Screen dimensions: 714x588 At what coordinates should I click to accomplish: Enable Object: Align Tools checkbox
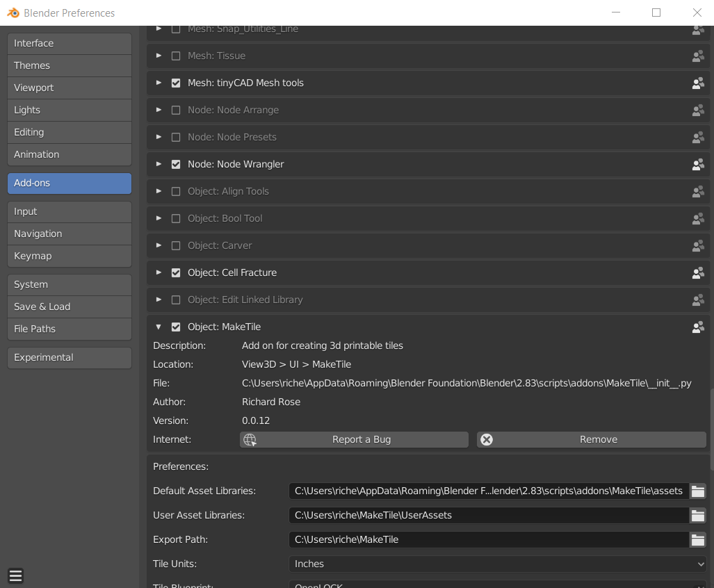pos(176,192)
